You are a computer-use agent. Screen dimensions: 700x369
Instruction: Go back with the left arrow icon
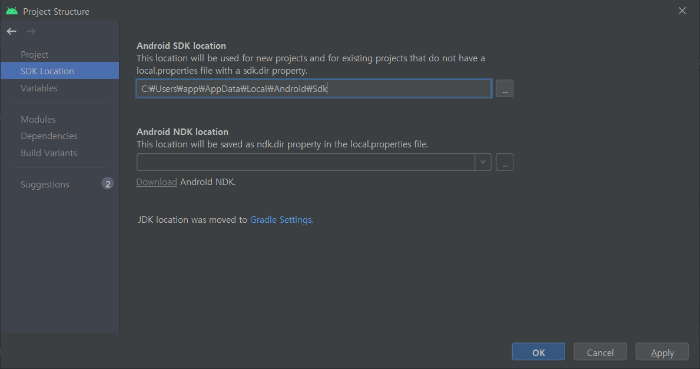pos(12,31)
